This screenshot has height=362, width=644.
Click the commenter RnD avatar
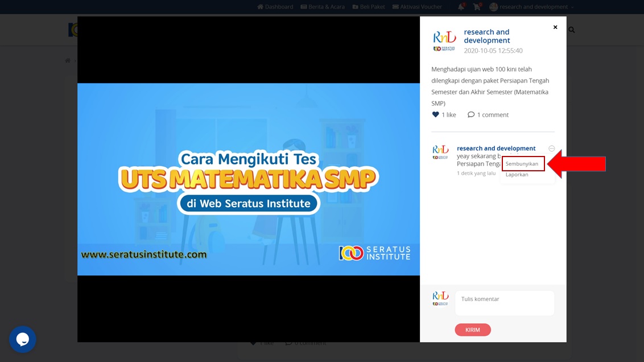point(440,152)
